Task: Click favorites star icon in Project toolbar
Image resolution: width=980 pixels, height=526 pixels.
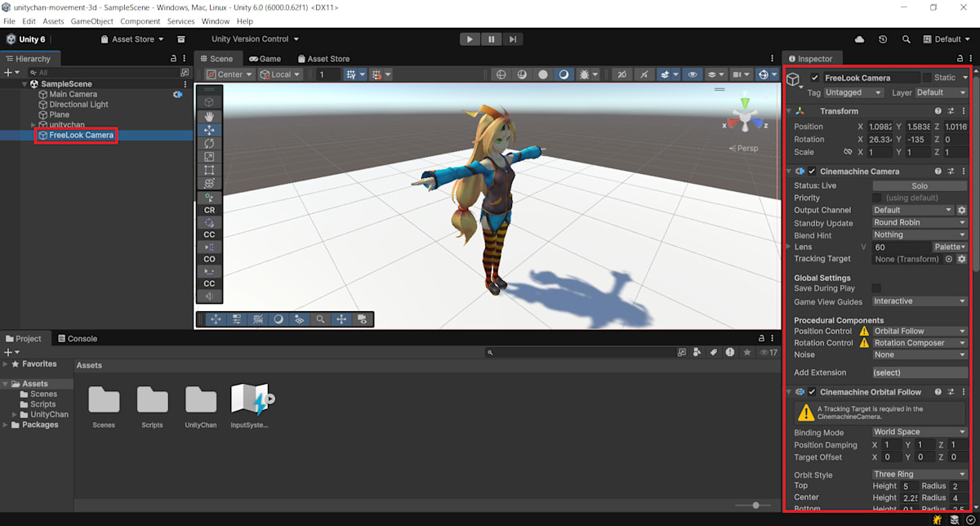Action: [x=746, y=352]
